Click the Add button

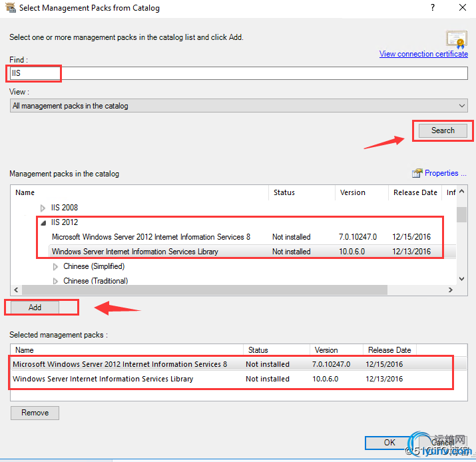[x=35, y=308]
